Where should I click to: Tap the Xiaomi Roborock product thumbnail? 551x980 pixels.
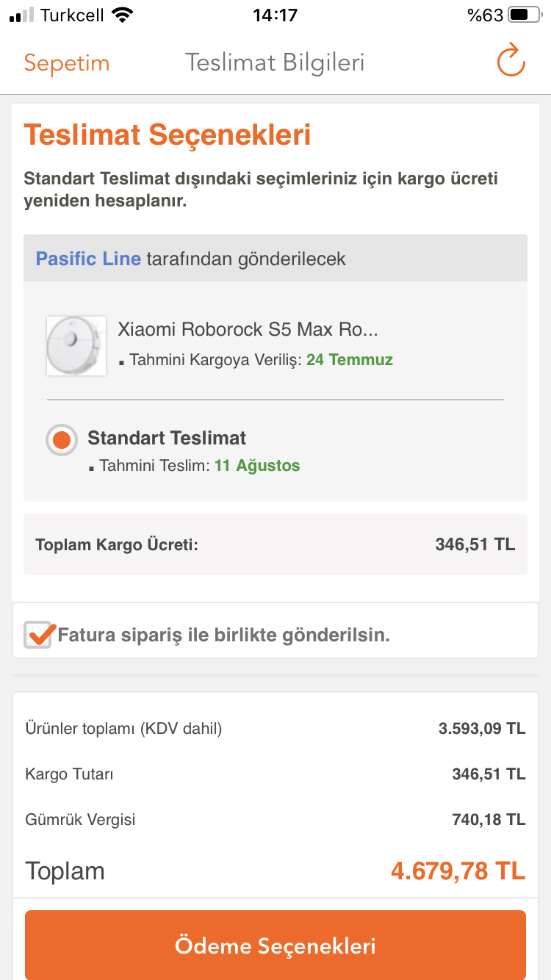coord(76,346)
